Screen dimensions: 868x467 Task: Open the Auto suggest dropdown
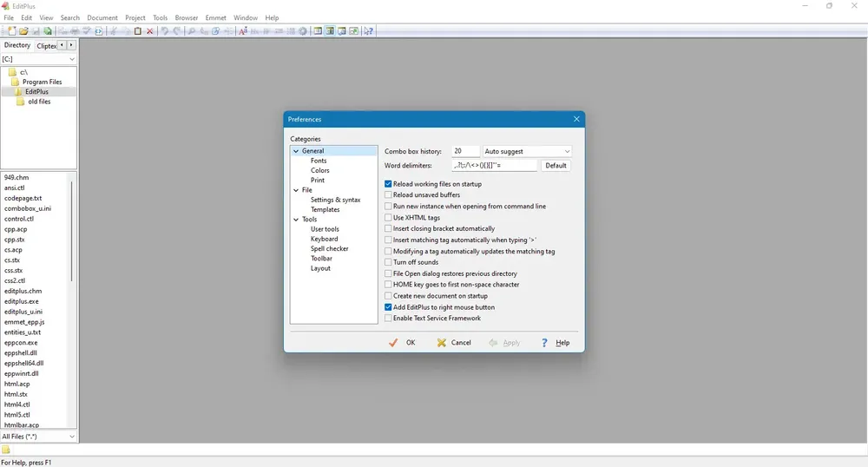click(527, 151)
